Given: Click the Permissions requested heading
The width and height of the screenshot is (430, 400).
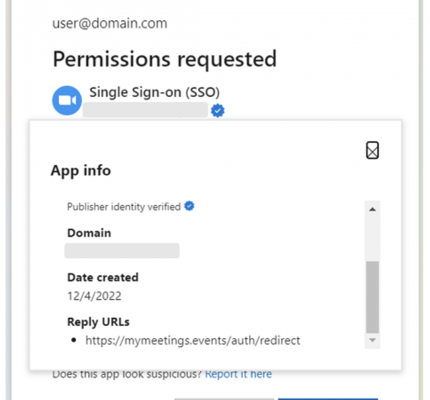Looking at the screenshot, I should pos(165,59).
